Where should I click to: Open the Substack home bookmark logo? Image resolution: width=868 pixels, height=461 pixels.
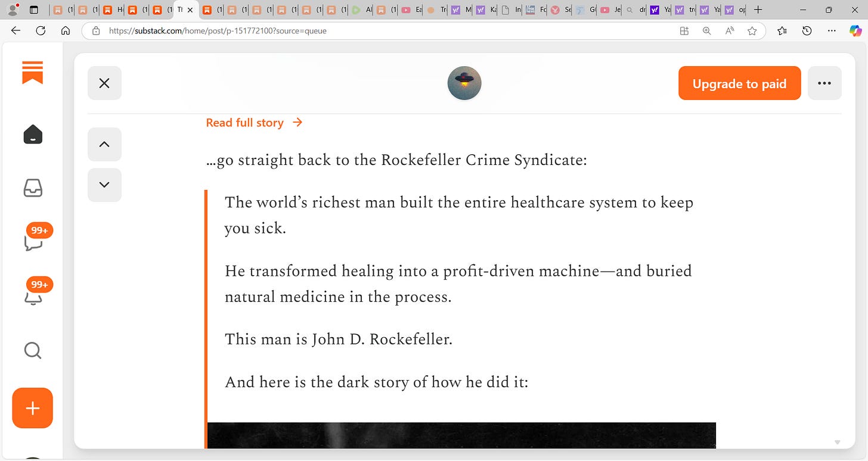pyautogui.click(x=33, y=73)
